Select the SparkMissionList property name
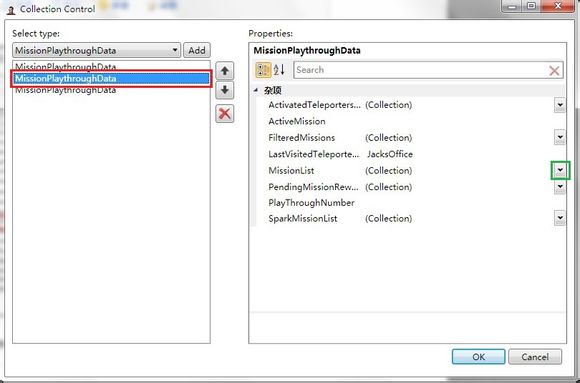The width and height of the screenshot is (580, 383). point(303,219)
